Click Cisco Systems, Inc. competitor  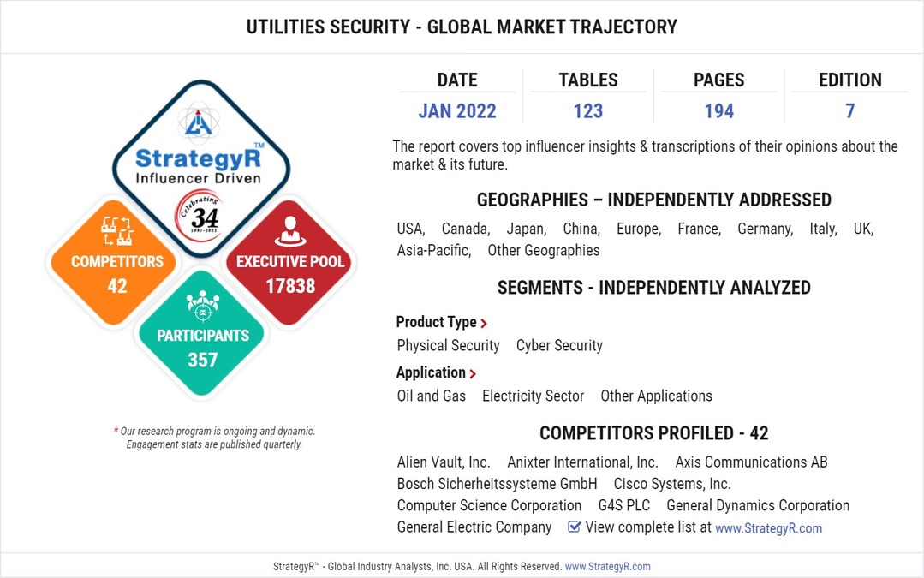672,484
